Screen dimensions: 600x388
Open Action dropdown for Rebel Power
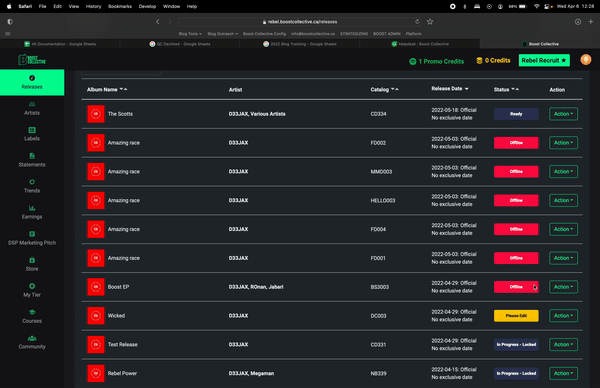point(563,373)
